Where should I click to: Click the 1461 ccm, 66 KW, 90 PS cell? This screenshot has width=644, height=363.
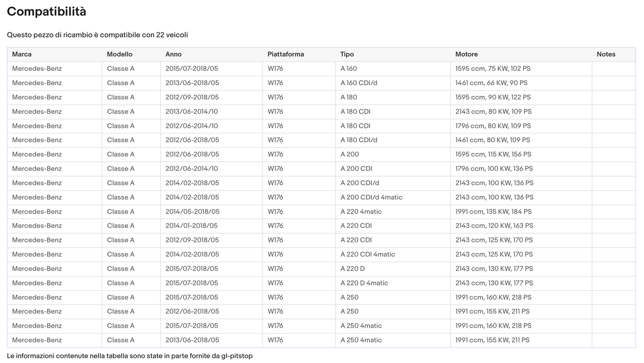(x=491, y=83)
